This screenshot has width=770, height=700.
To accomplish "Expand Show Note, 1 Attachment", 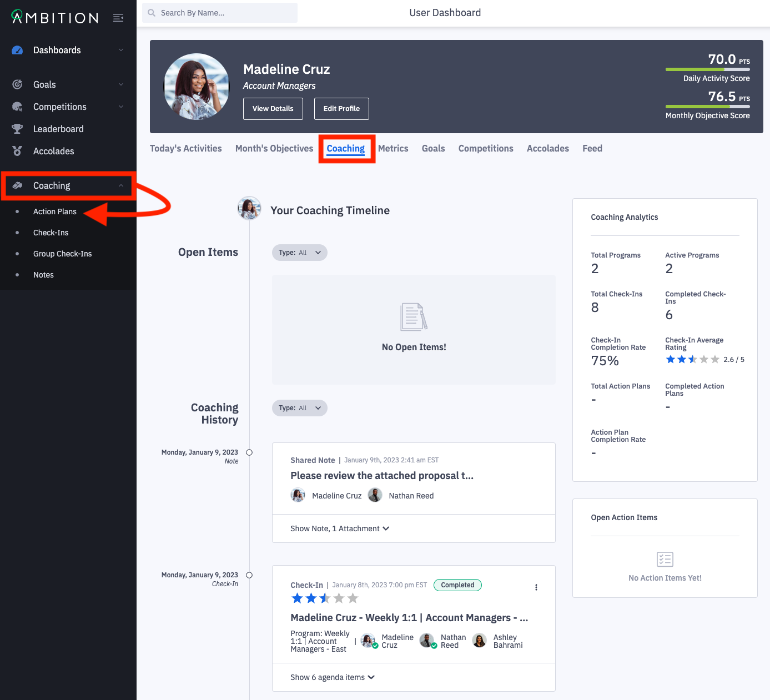I will 340,528.
